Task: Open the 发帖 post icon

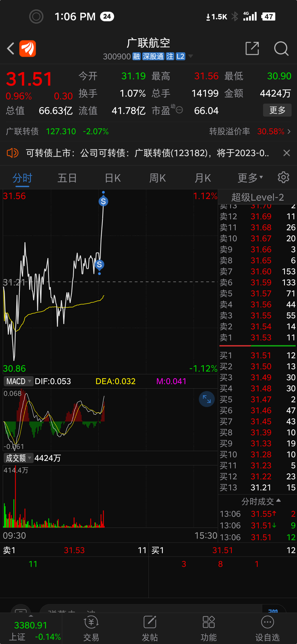Action: click(x=150, y=629)
